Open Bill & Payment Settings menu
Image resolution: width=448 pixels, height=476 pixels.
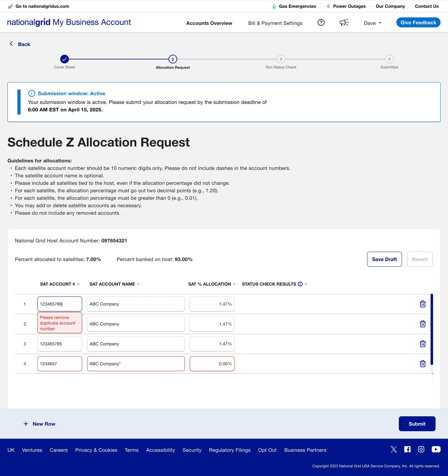coord(275,23)
